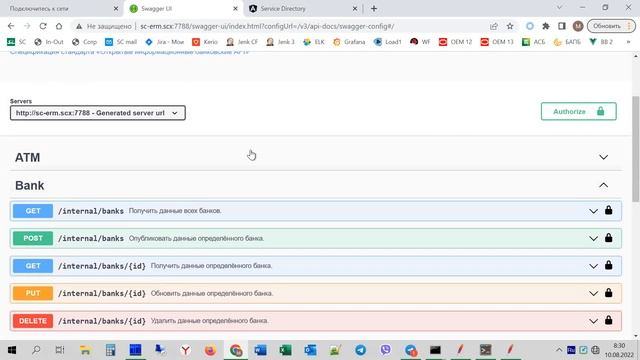Viewport: 640px width, 360px height.
Task: Click the not-secure warning icon
Action: point(79,26)
